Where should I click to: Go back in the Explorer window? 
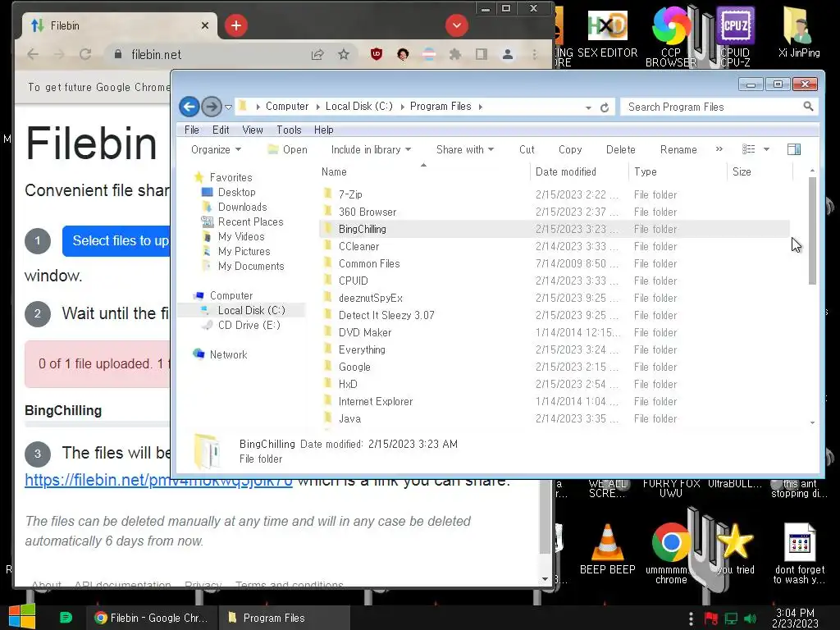pyautogui.click(x=189, y=107)
